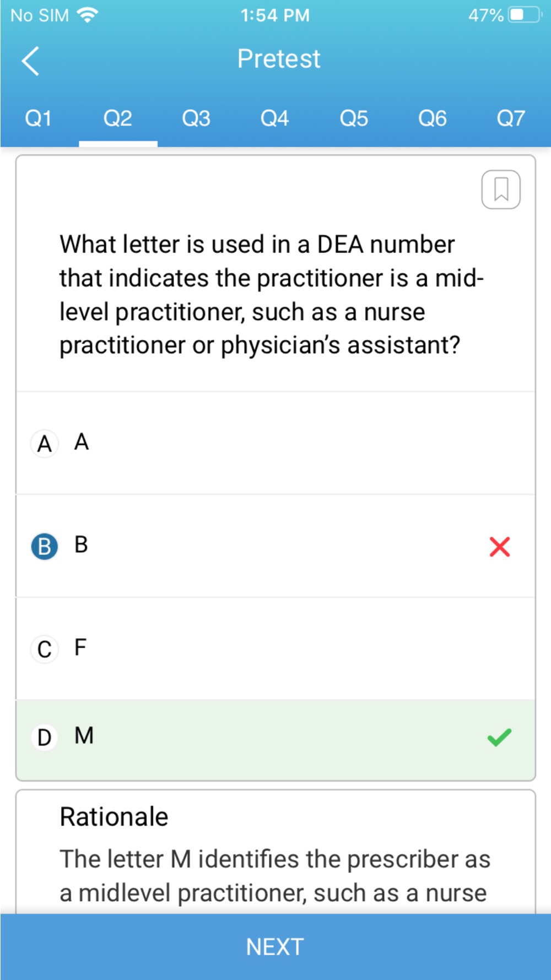Image resolution: width=551 pixels, height=980 pixels.
Task: Jump to the Q5 tab
Action: (x=354, y=119)
